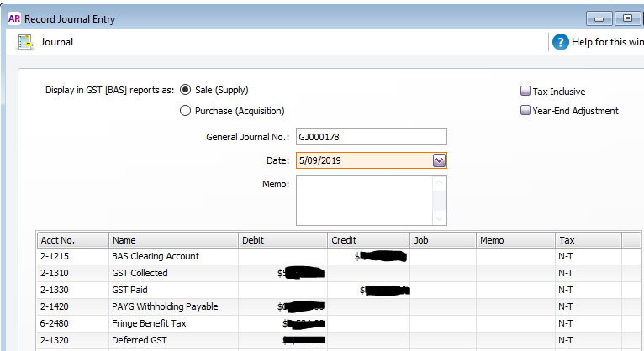The width and height of the screenshot is (644, 351).
Task: Select the BAS Clearing Account row
Action: [x=155, y=256]
